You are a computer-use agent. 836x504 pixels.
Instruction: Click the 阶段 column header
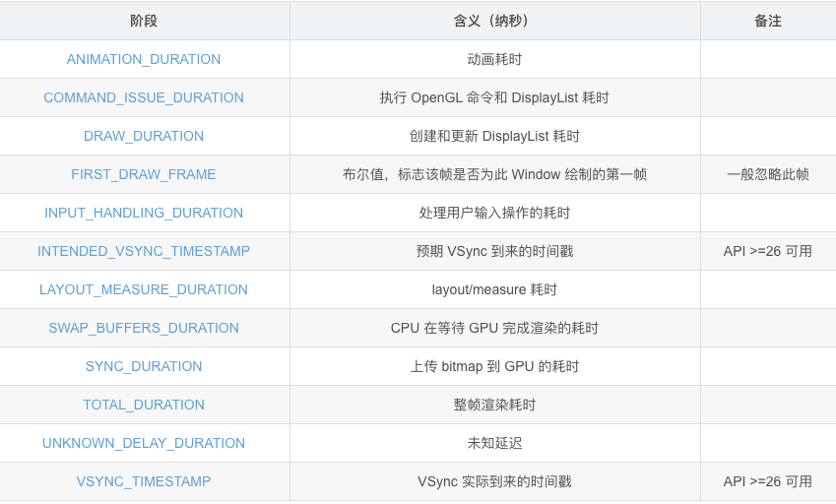pos(144,21)
